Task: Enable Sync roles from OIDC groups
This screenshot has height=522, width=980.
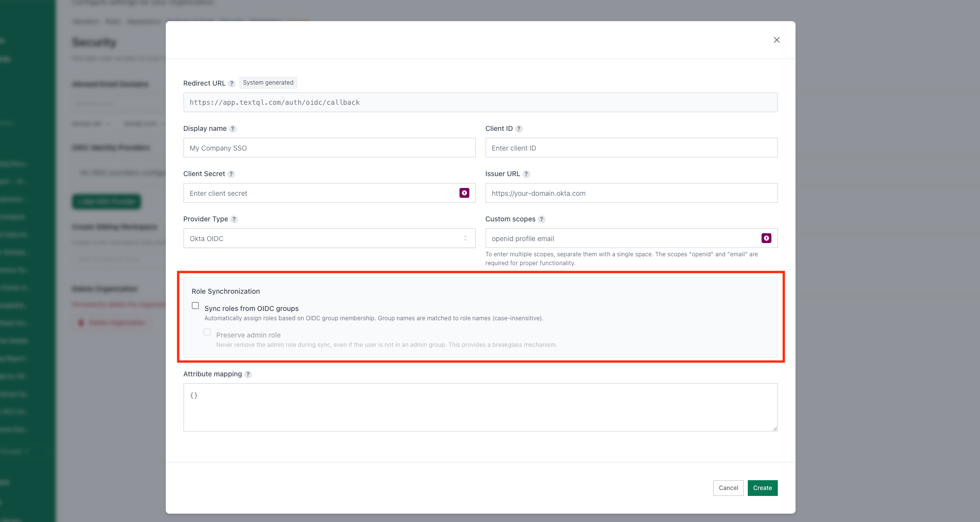Action: [195, 306]
